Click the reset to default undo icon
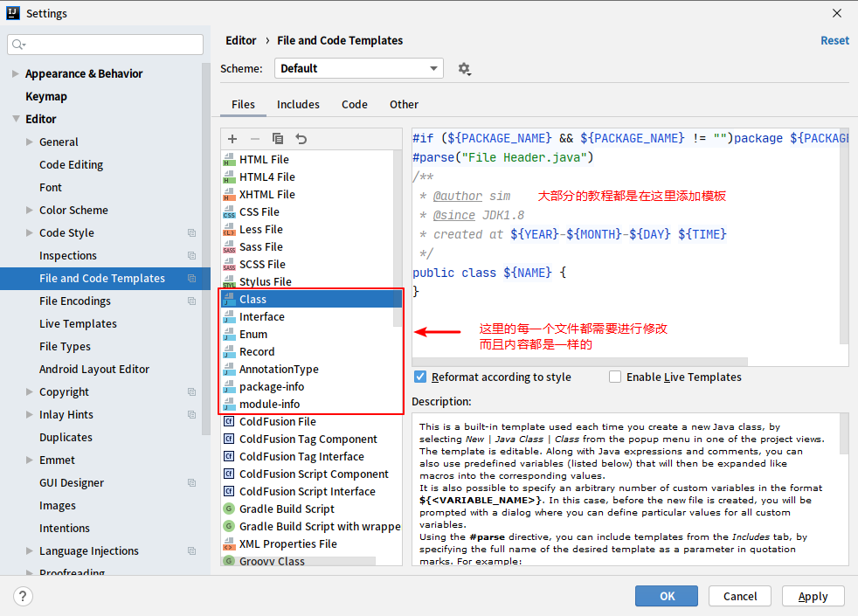858x616 pixels. pos(301,139)
